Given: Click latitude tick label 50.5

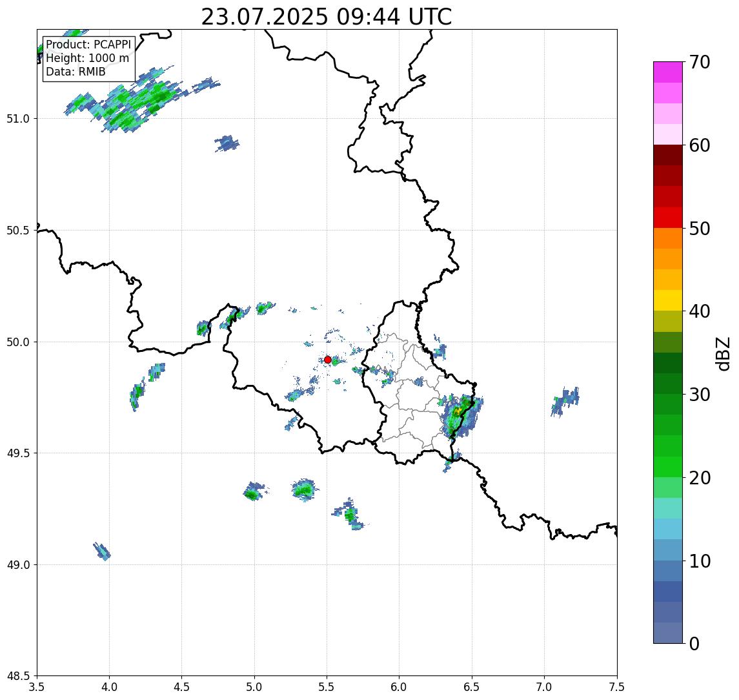Looking at the screenshot, I should tap(18, 231).
